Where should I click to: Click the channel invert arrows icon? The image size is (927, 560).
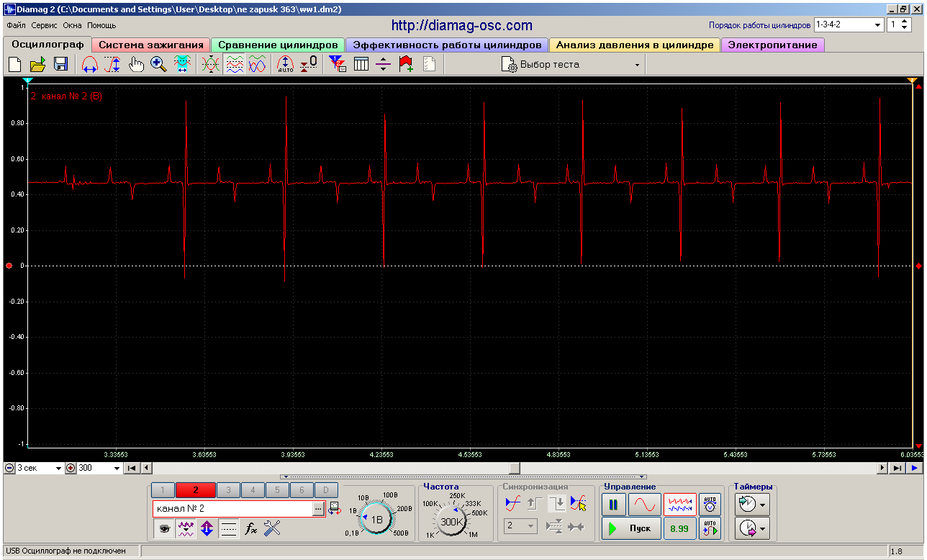click(x=207, y=529)
